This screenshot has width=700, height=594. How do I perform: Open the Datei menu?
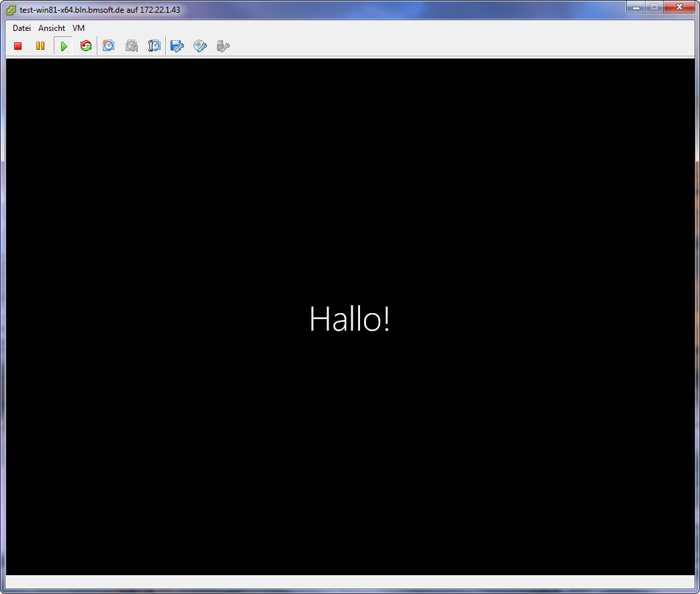coord(22,28)
